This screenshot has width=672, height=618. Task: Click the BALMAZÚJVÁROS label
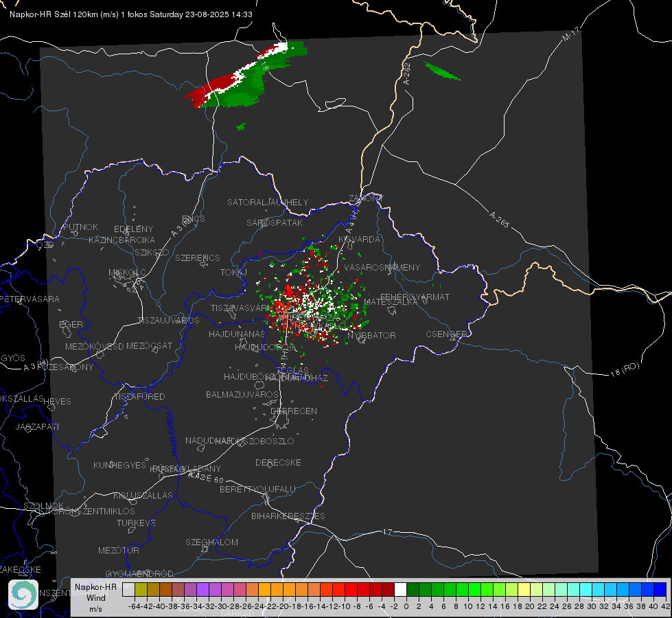tap(242, 394)
